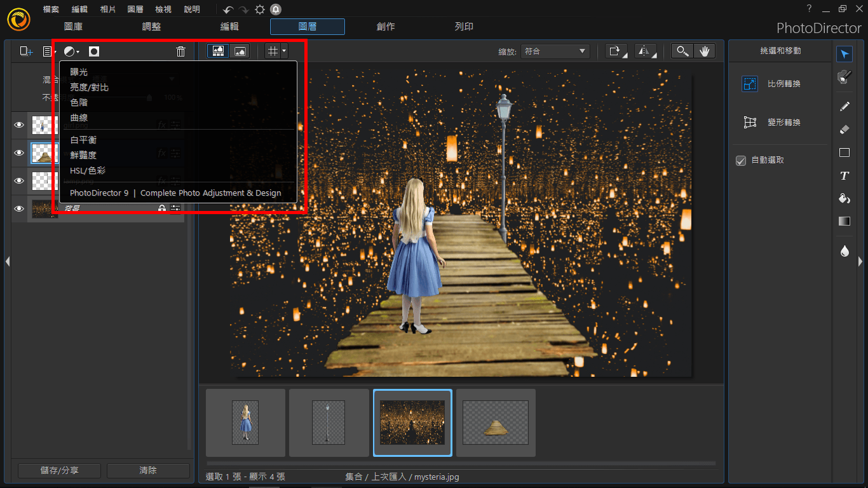Screen dimensions: 868x488
Task: Toggle the grid lines icon
Action: tap(273, 51)
